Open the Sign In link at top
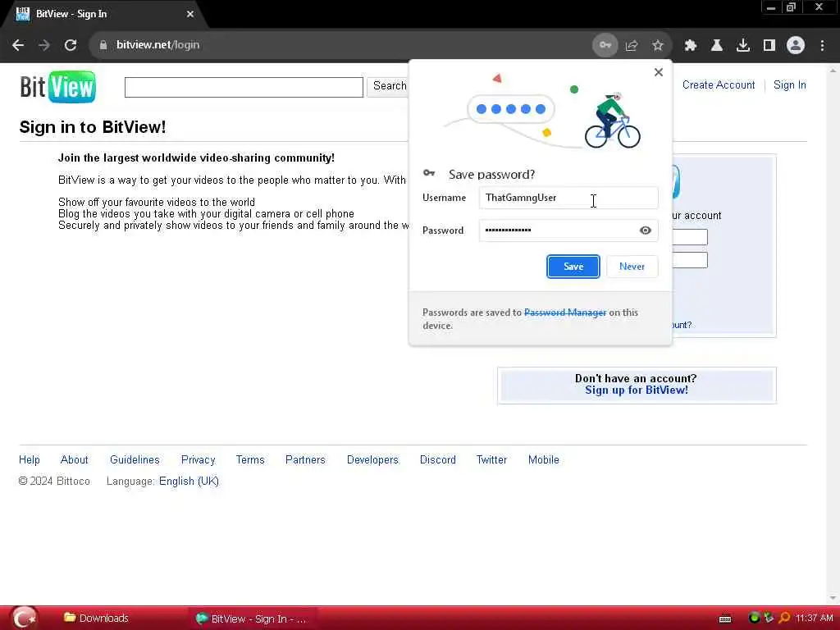 coord(790,85)
